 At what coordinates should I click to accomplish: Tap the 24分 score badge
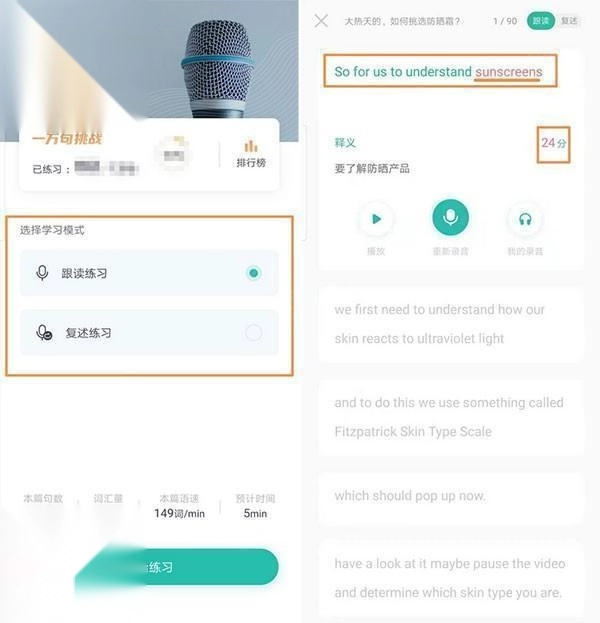pyautogui.click(x=554, y=143)
